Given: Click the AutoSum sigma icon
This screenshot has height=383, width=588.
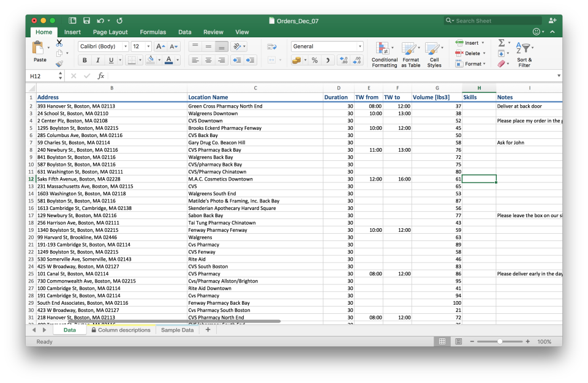Looking at the screenshot, I should tap(502, 43).
